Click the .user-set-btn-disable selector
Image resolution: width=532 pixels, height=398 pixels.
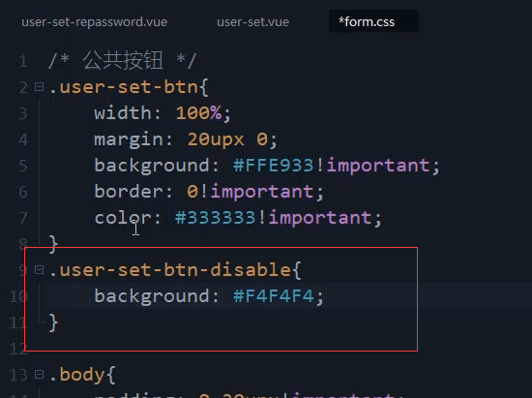click(170, 270)
